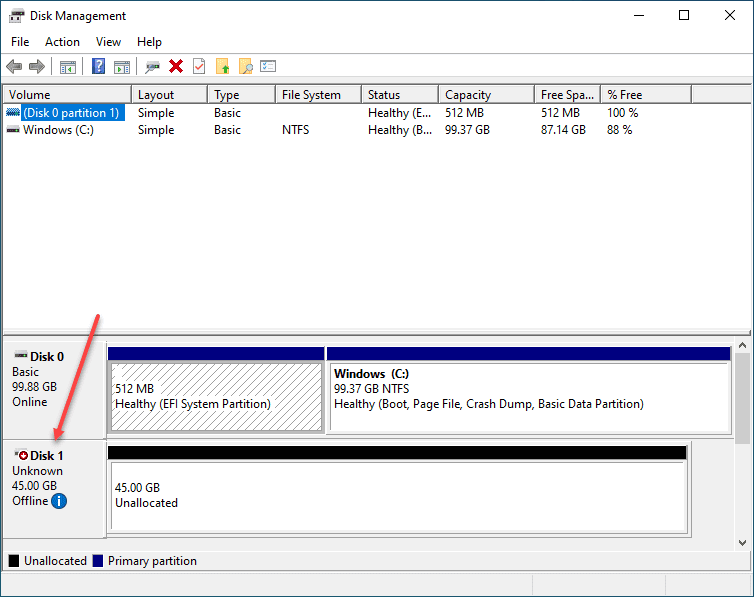The height and width of the screenshot is (597, 754).
Task: Click the Properties checkmark sheet icon
Action: [x=199, y=66]
